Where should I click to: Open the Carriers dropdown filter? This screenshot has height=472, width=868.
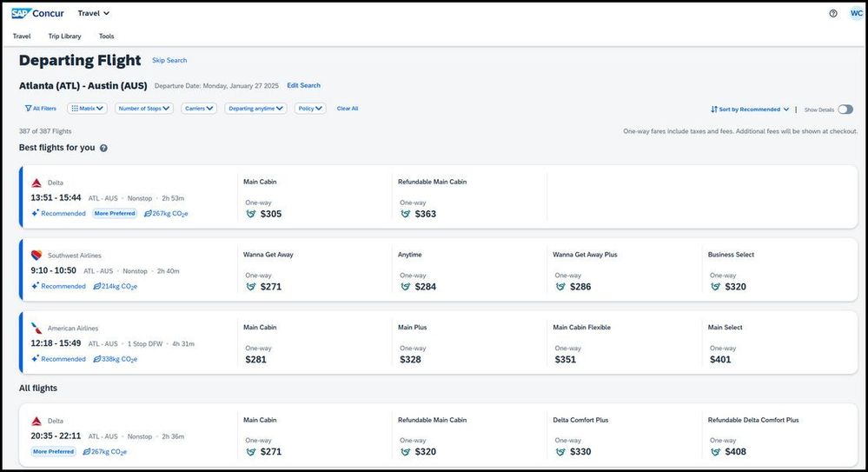(x=199, y=109)
